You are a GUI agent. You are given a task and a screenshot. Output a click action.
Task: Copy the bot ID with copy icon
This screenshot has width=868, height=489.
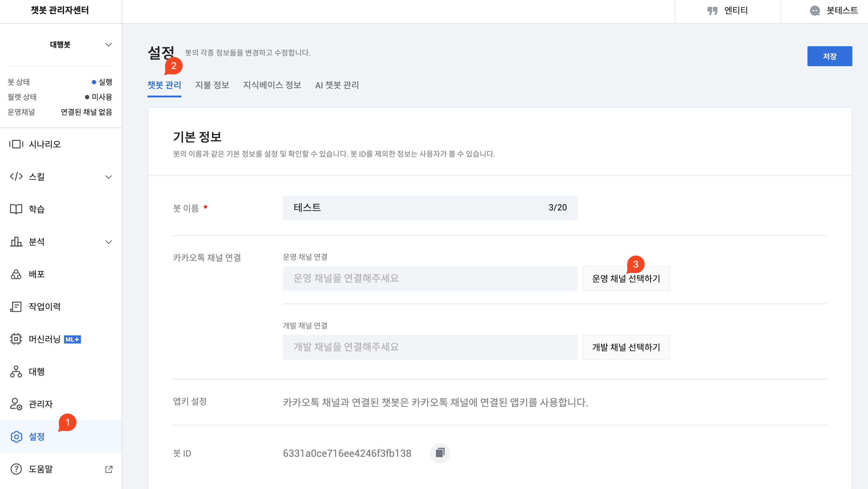[440, 453]
